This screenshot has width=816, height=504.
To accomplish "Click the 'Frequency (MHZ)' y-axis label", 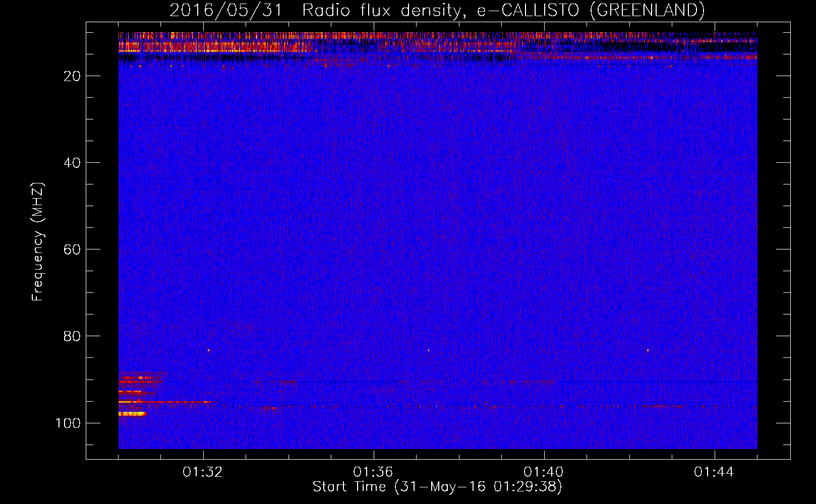I will pyautogui.click(x=38, y=241).
